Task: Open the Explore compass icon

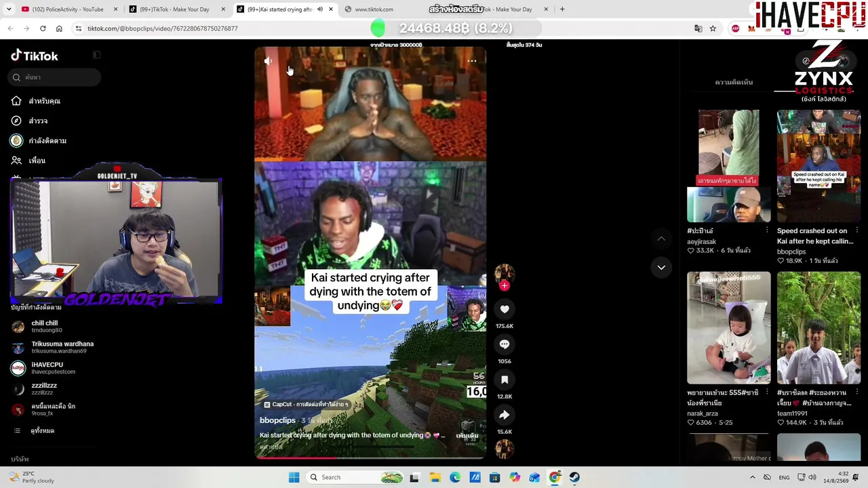Action: click(16, 121)
